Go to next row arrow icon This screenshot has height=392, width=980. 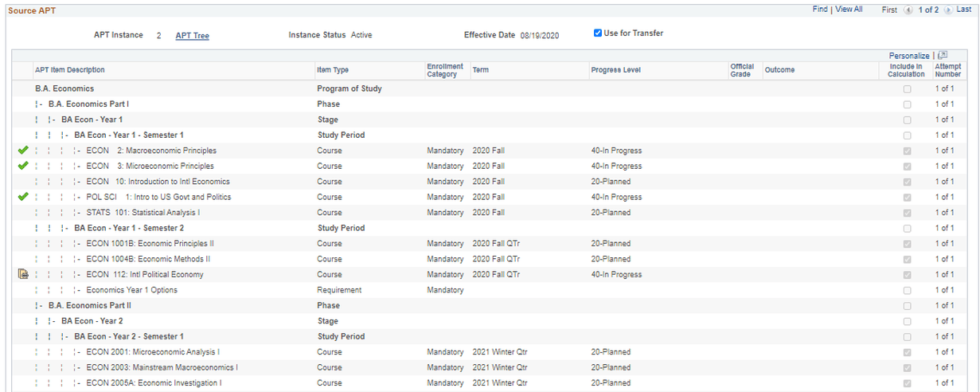coord(947,10)
